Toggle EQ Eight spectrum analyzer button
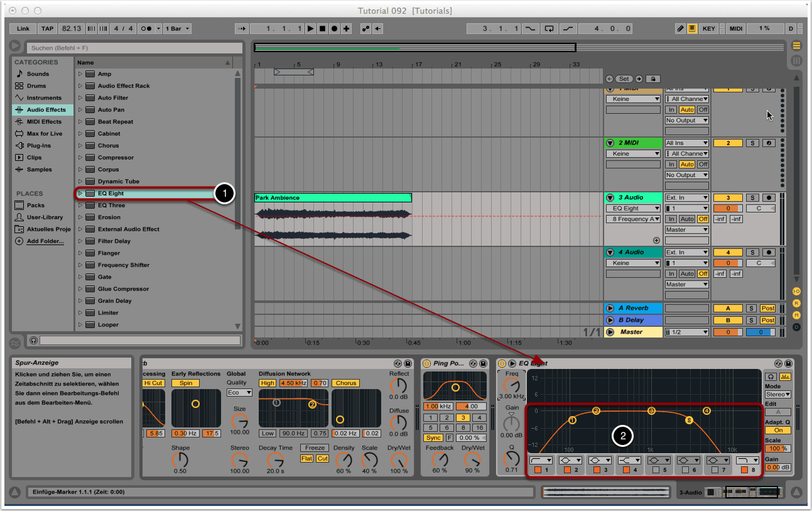 coord(784,376)
